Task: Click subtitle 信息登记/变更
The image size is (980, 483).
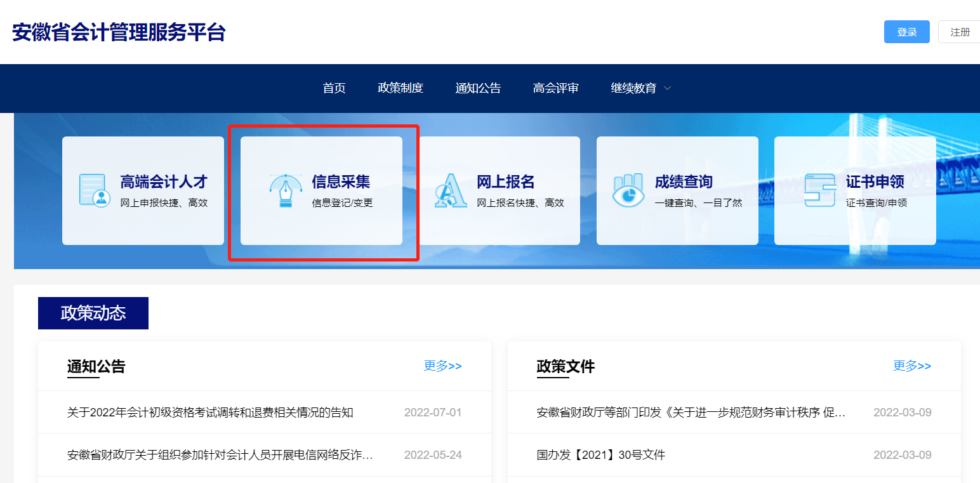Action: (x=342, y=203)
